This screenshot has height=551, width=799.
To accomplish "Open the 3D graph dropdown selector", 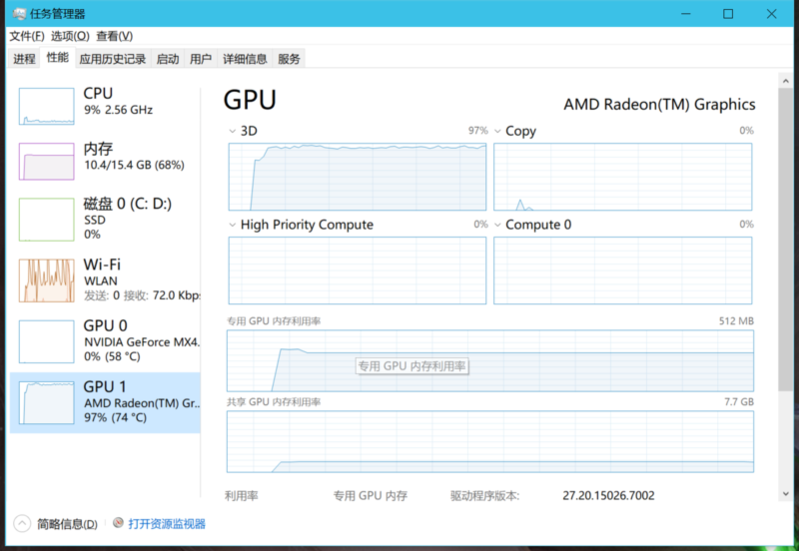I will click(233, 131).
